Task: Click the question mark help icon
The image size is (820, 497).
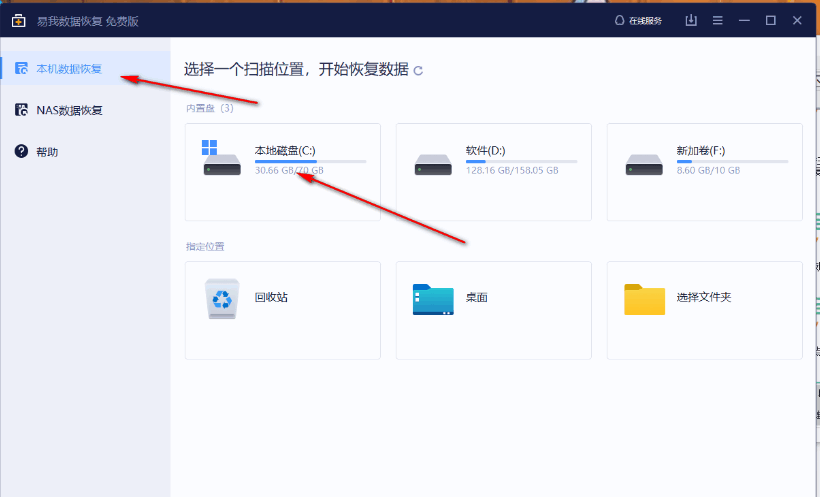Action: (21, 151)
